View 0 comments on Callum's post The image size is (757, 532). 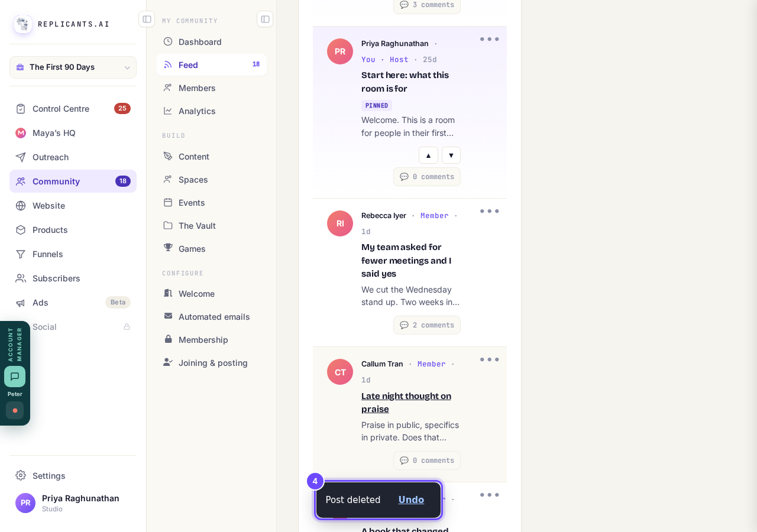coord(427,460)
